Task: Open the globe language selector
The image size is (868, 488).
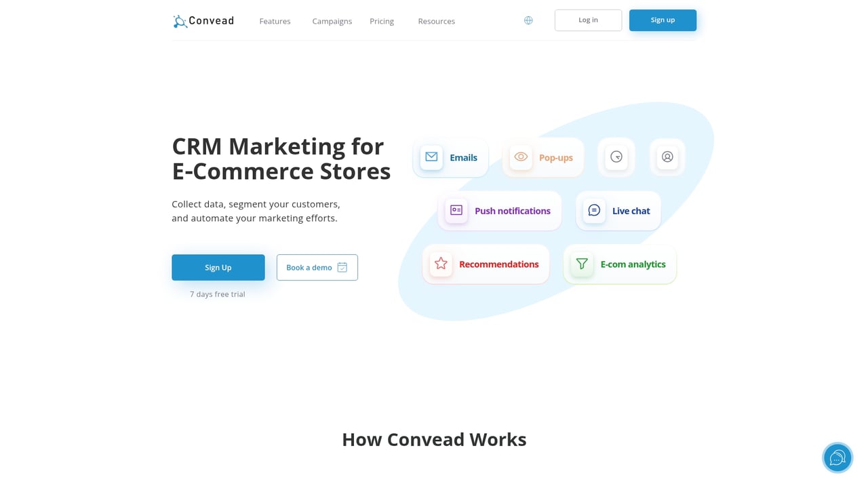Action: pyautogui.click(x=528, y=20)
